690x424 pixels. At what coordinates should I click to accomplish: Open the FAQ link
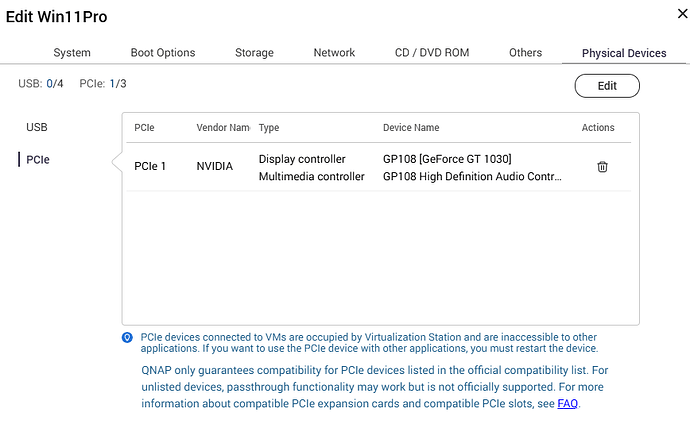coord(567,403)
